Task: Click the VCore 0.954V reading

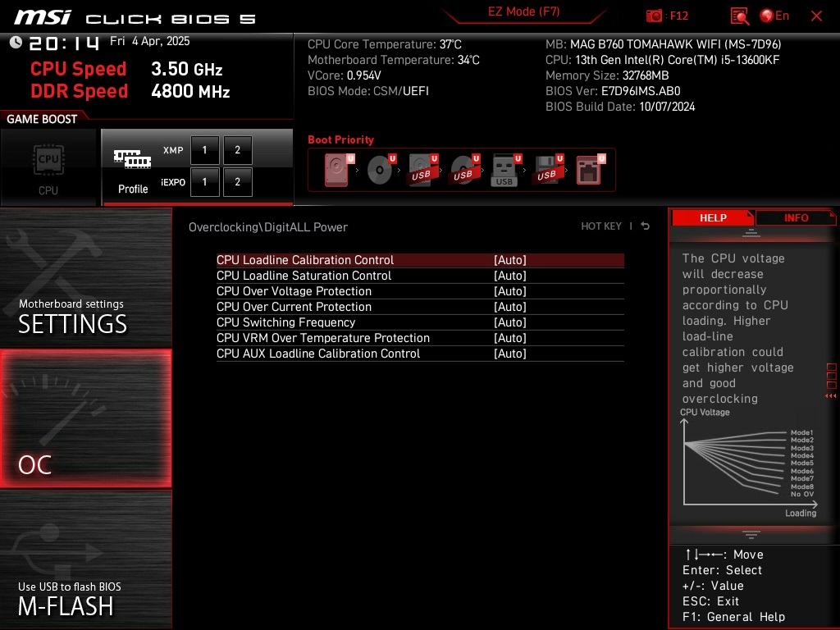Action: pos(345,75)
